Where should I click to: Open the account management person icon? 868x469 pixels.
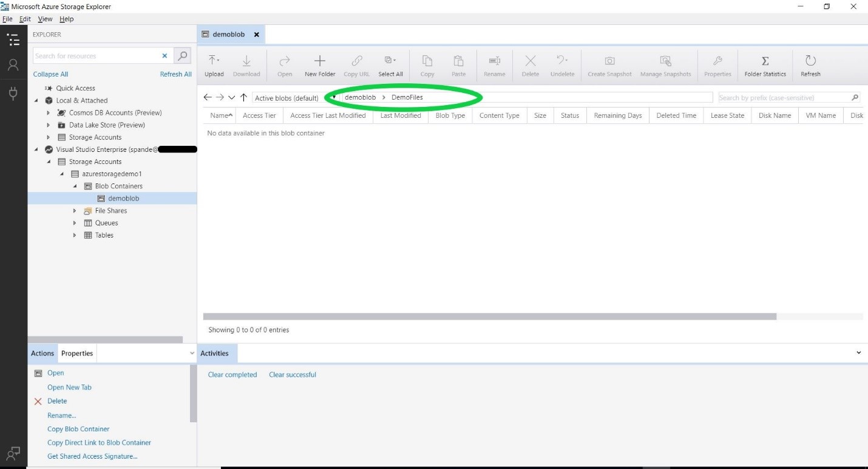(13, 66)
